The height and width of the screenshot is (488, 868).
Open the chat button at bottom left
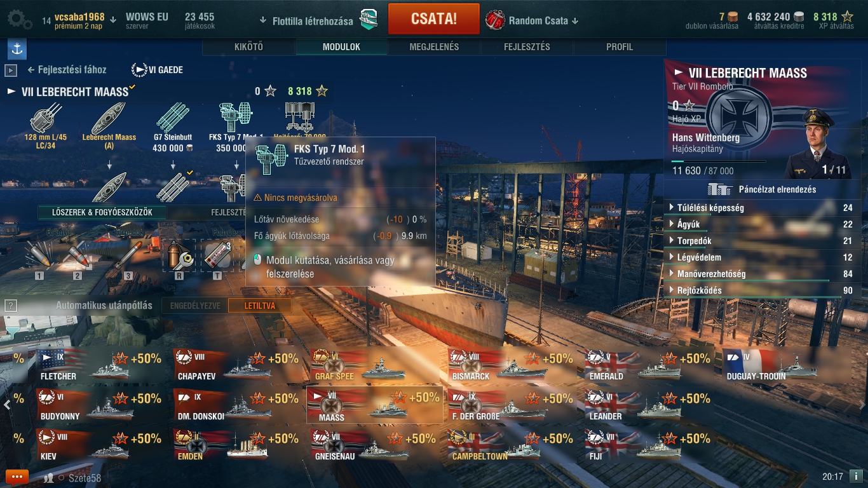[17, 477]
